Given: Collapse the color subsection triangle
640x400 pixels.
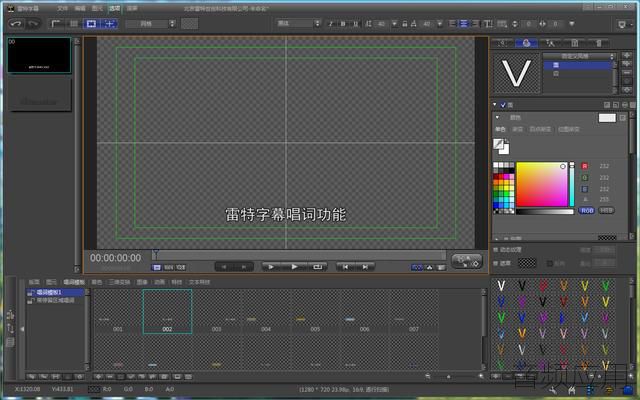Looking at the screenshot, I should pyautogui.click(x=497, y=118).
